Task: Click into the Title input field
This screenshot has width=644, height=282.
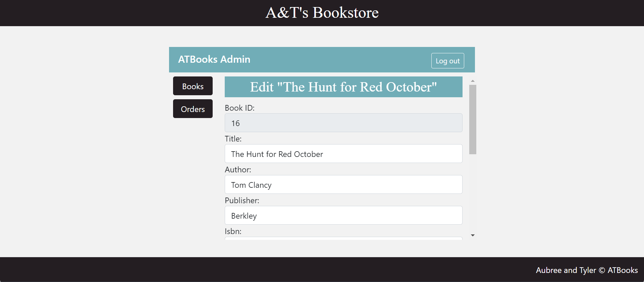Action: (x=343, y=154)
